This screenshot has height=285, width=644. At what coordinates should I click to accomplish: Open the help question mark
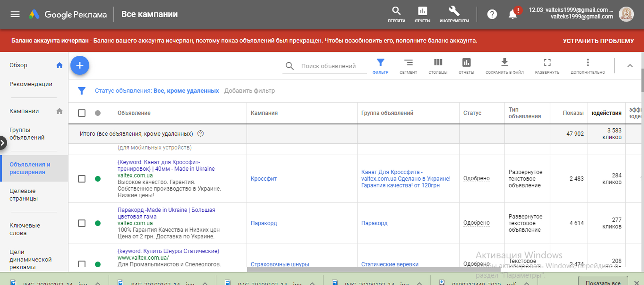pos(492,14)
